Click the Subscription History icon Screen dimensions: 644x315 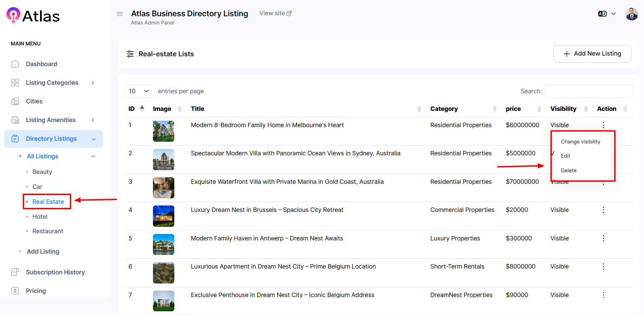(x=15, y=272)
